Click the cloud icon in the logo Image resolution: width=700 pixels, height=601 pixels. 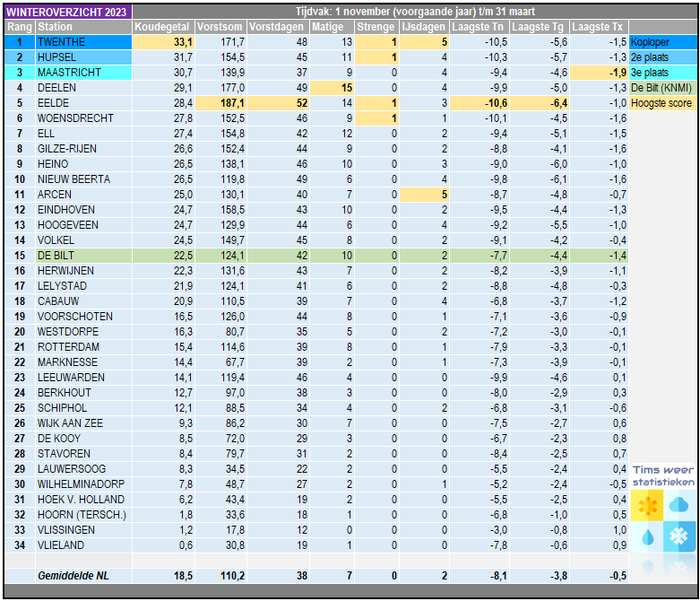679,505
